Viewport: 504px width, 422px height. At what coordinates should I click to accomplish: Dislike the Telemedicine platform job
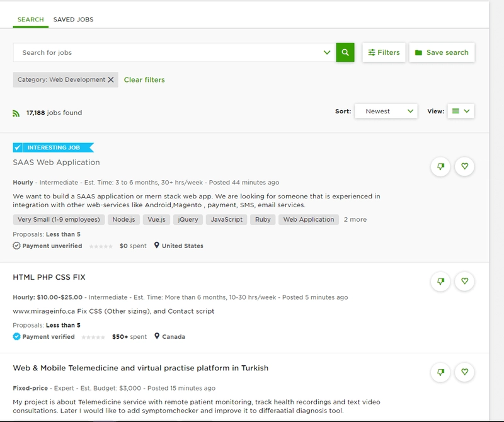pyautogui.click(x=440, y=372)
